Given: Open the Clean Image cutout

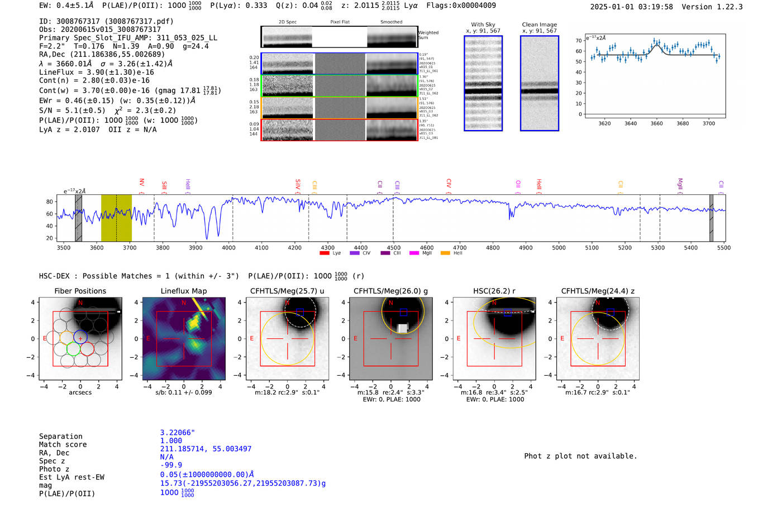Looking at the screenshot, I should 539,83.
